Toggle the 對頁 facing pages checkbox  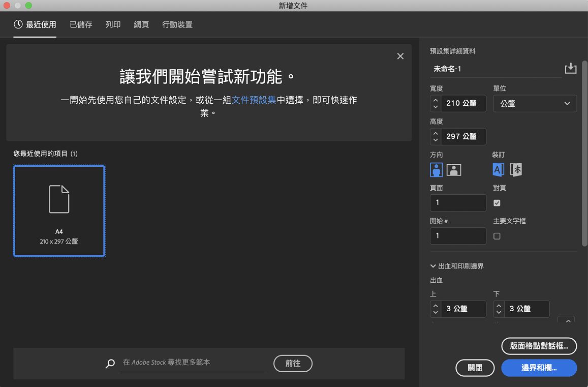497,203
